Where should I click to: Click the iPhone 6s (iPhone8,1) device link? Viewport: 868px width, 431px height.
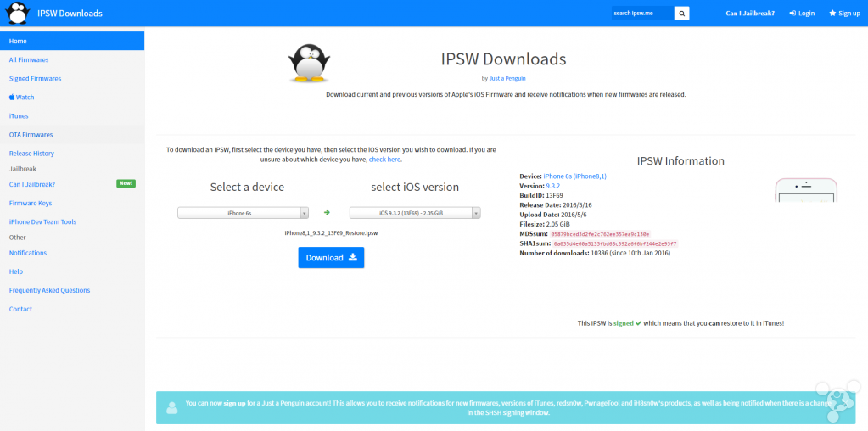575,176
